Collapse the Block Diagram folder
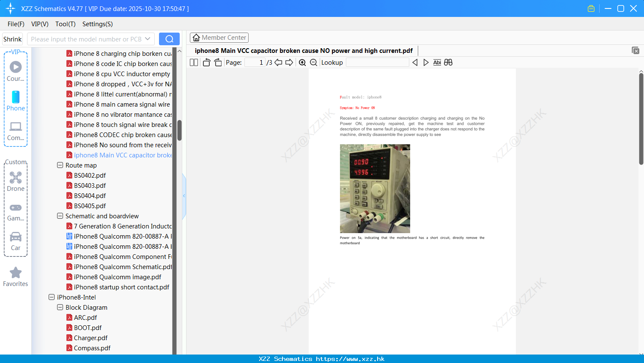This screenshot has width=644, height=363. point(60,307)
